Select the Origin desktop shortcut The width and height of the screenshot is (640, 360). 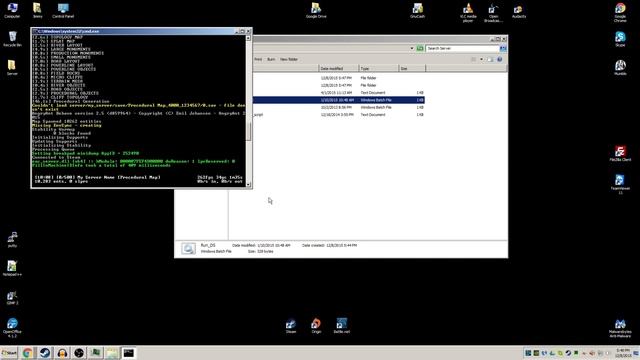point(316,326)
